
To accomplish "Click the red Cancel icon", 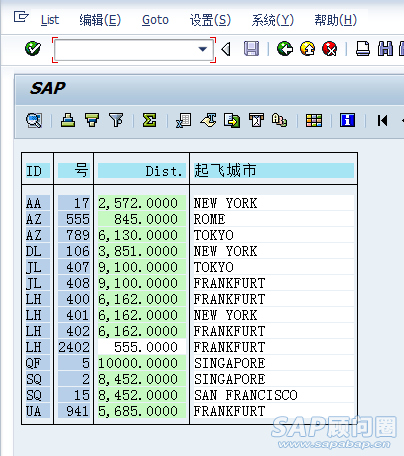I will pos(330,49).
